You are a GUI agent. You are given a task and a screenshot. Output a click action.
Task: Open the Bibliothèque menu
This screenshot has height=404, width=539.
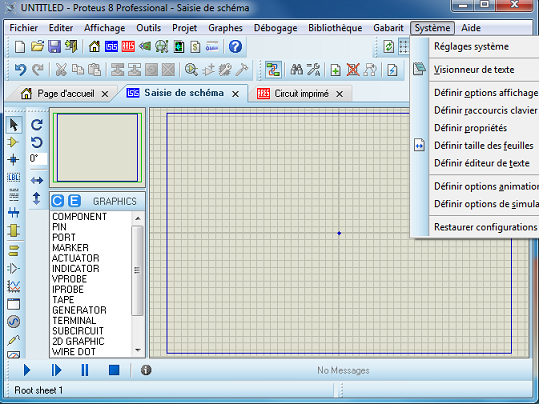(x=335, y=28)
